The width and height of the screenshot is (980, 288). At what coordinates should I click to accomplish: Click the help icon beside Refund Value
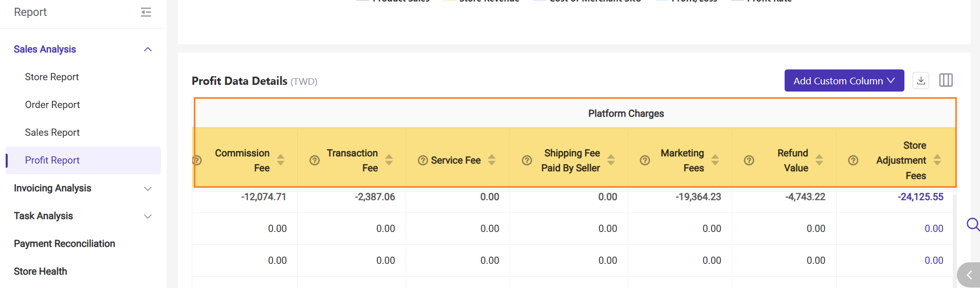(749, 160)
